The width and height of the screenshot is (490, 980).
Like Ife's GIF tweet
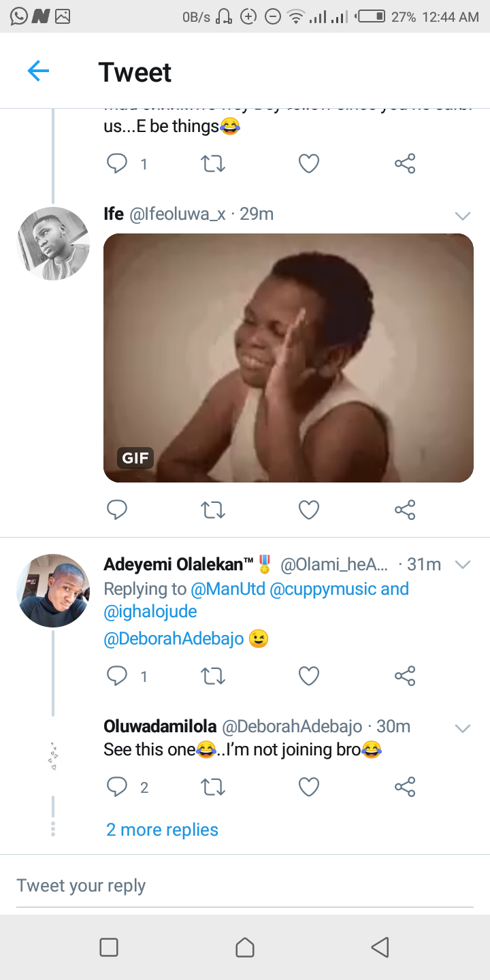click(309, 510)
